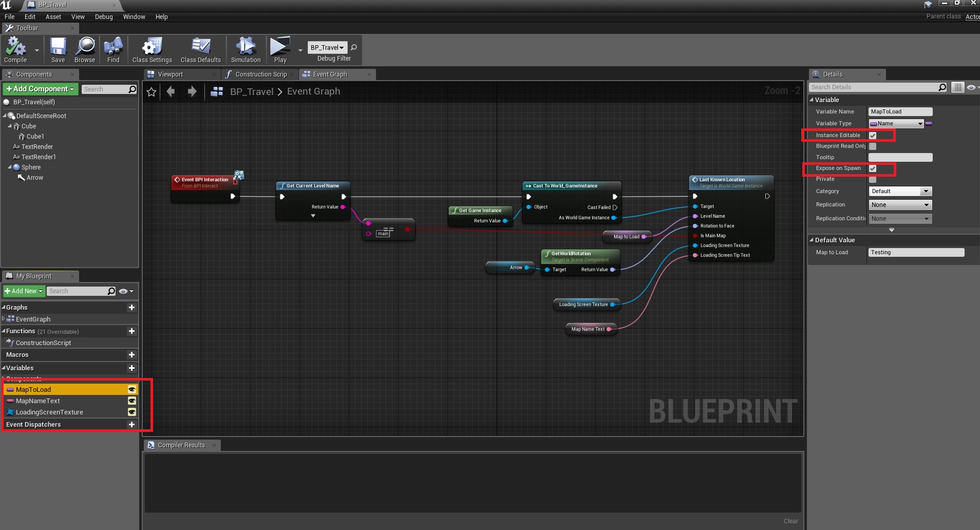980x530 pixels.
Task: Click the Map to Load default value field
Action: (916, 253)
